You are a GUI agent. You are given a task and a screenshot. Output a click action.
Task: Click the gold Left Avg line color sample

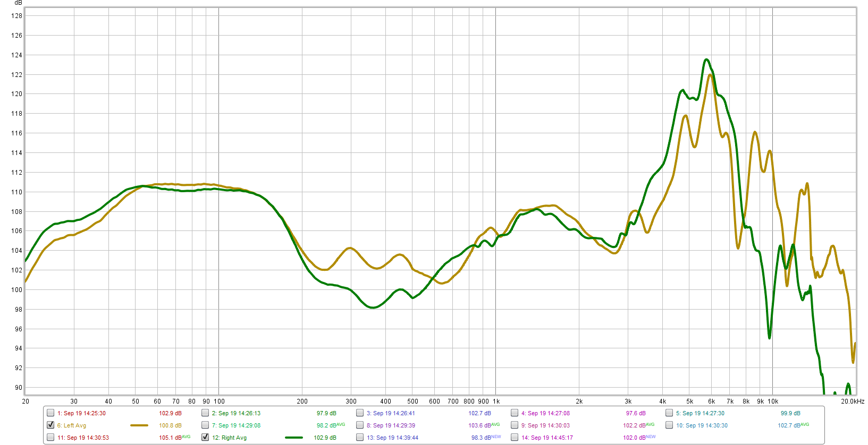pos(139,425)
